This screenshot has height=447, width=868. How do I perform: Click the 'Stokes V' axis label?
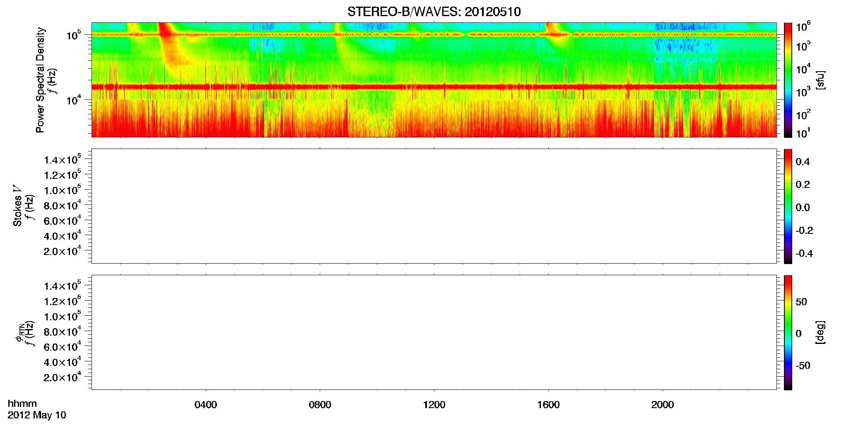click(17, 206)
